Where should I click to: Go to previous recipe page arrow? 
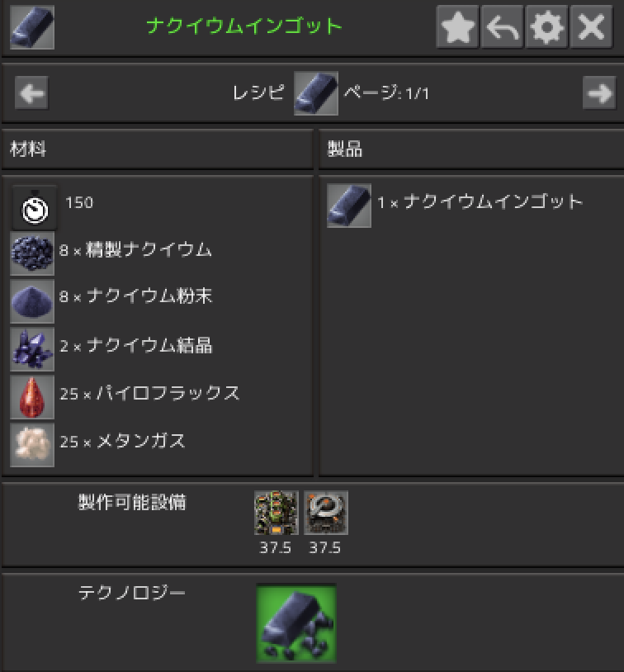31,93
